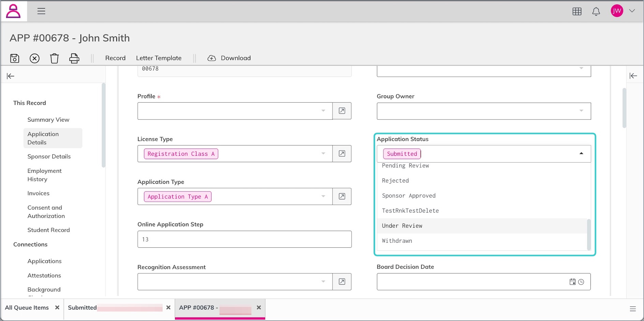Save the record with the disk icon
Viewport: 644px width, 321px height.
15,58
